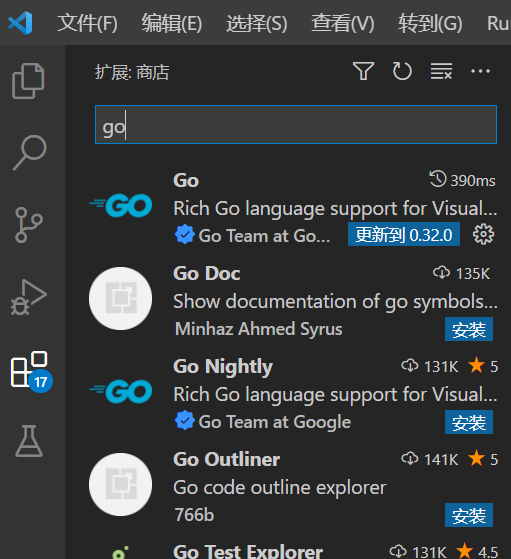This screenshot has height=559, width=511.
Task: Click the Go extension logo
Action: pos(121,206)
